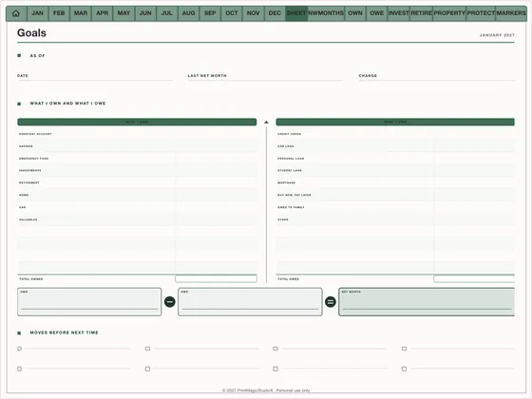Go to the PROPERTY tab
Viewport: 532px width, 399px height.
449,13
